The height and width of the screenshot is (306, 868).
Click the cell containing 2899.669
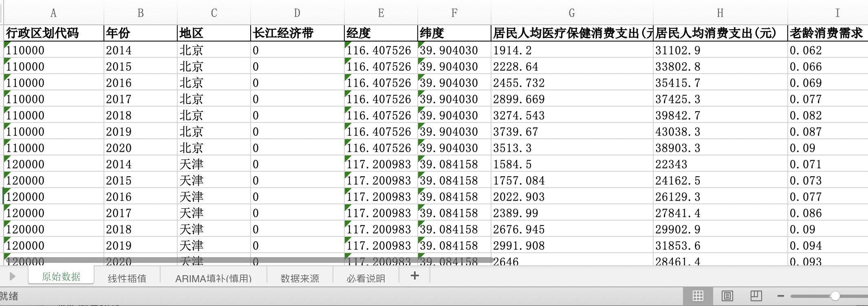tap(572, 99)
